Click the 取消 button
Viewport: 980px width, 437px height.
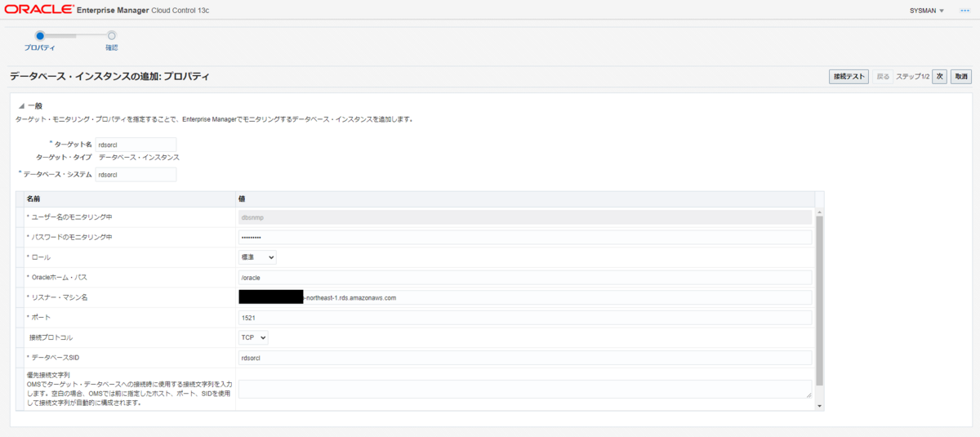(x=960, y=76)
